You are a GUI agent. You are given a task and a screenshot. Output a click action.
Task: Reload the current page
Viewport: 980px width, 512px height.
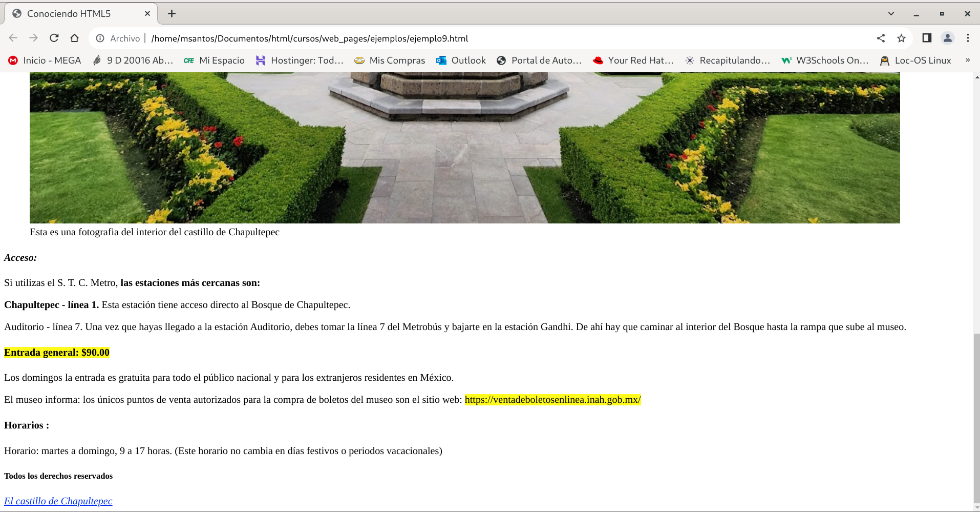pos(54,38)
